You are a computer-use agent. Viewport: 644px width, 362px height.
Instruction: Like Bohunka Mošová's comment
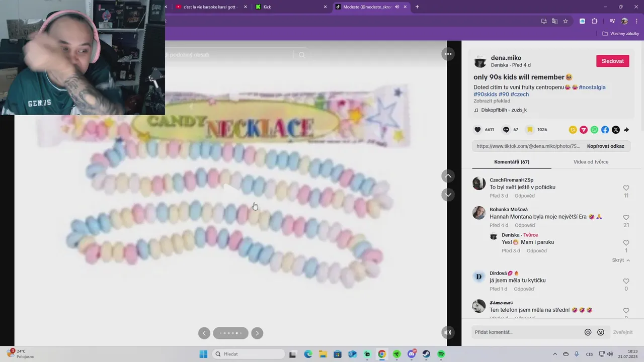626,218
